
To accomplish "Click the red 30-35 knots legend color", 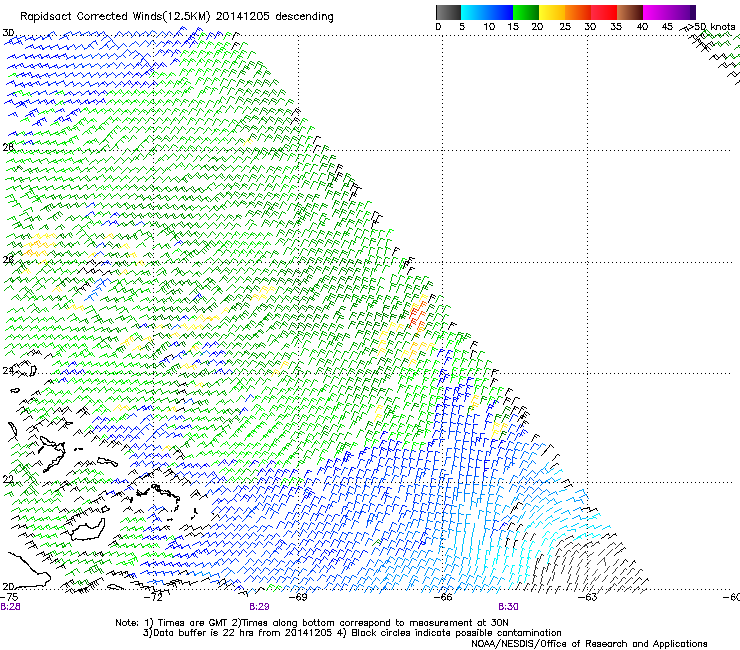I will tap(604, 12).
